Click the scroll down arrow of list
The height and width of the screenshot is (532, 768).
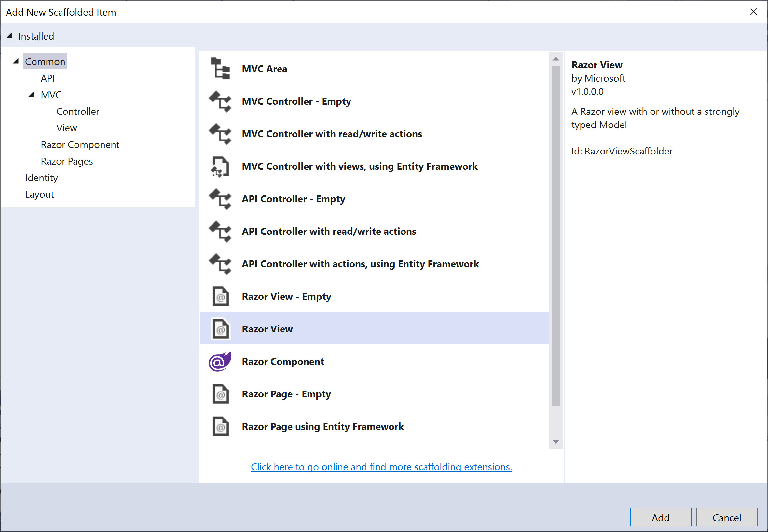(555, 442)
